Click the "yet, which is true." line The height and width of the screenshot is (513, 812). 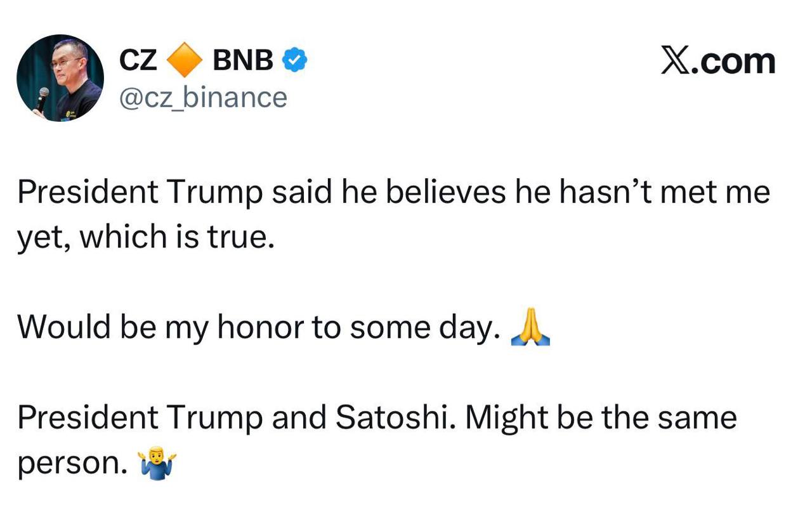click(146, 237)
